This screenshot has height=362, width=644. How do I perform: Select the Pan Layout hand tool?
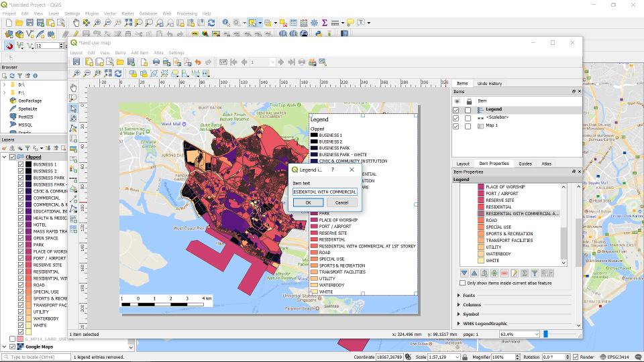click(x=74, y=87)
